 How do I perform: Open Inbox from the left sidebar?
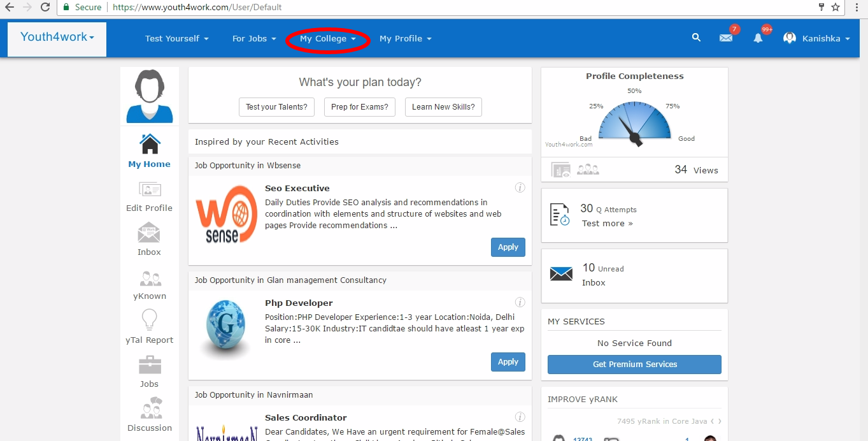(x=150, y=240)
